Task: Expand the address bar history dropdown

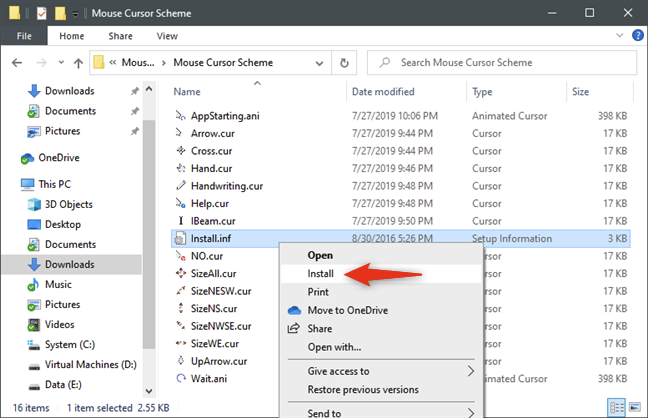Action: coord(319,63)
